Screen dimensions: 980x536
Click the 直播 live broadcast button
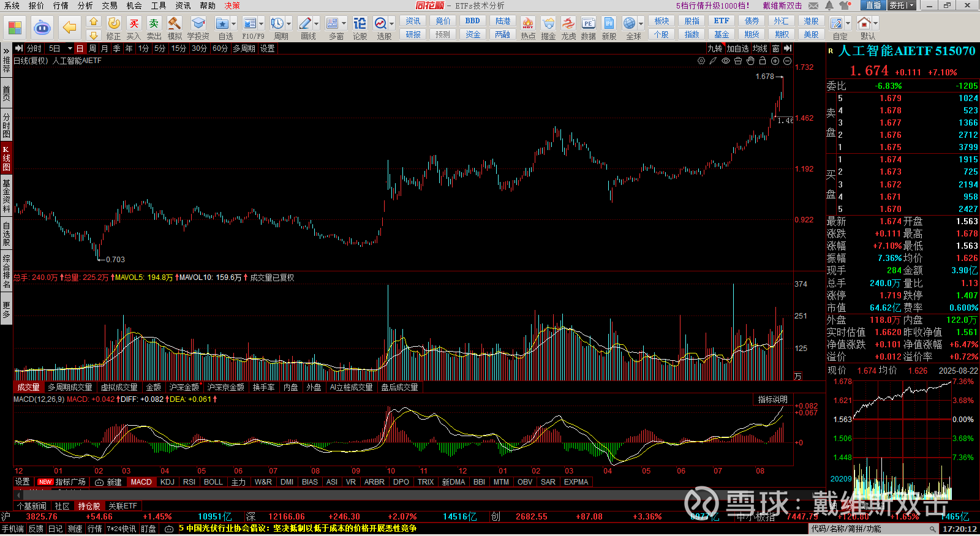(873, 6)
